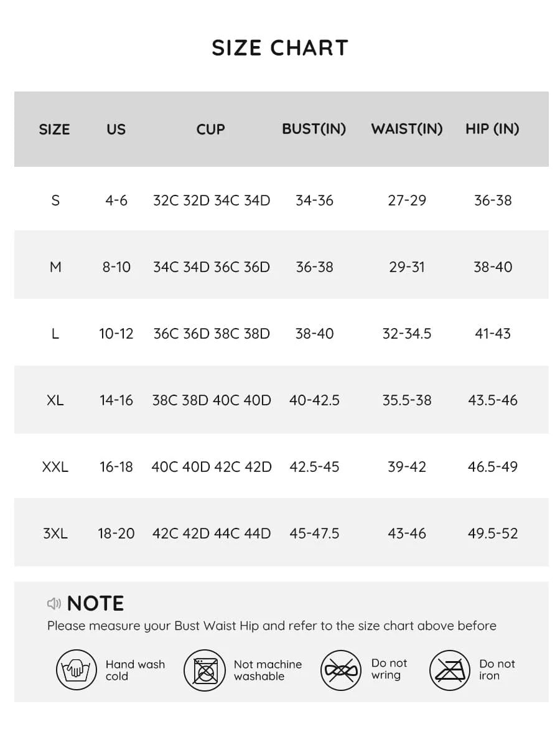Click the US size 8-10 cell

coord(116,267)
